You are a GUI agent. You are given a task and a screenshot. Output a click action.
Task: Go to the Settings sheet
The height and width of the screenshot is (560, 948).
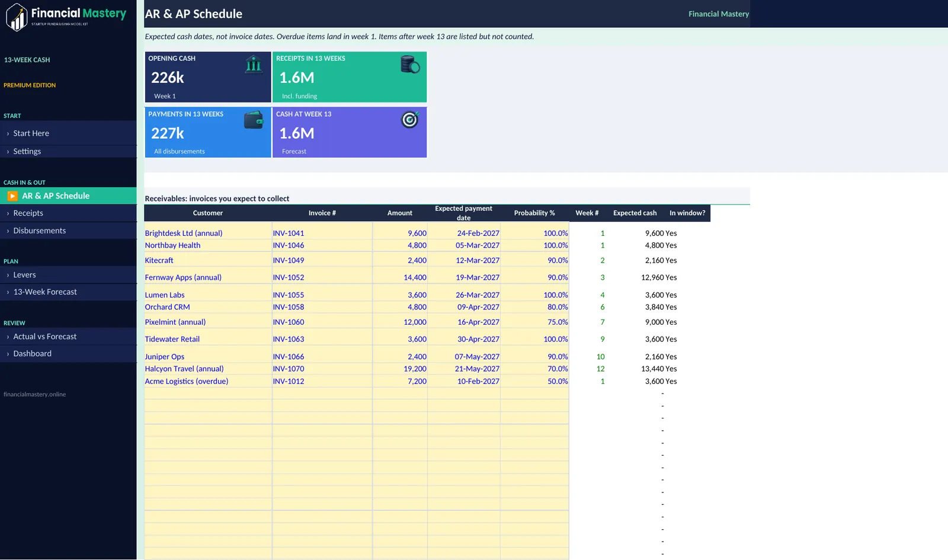[x=68, y=151]
